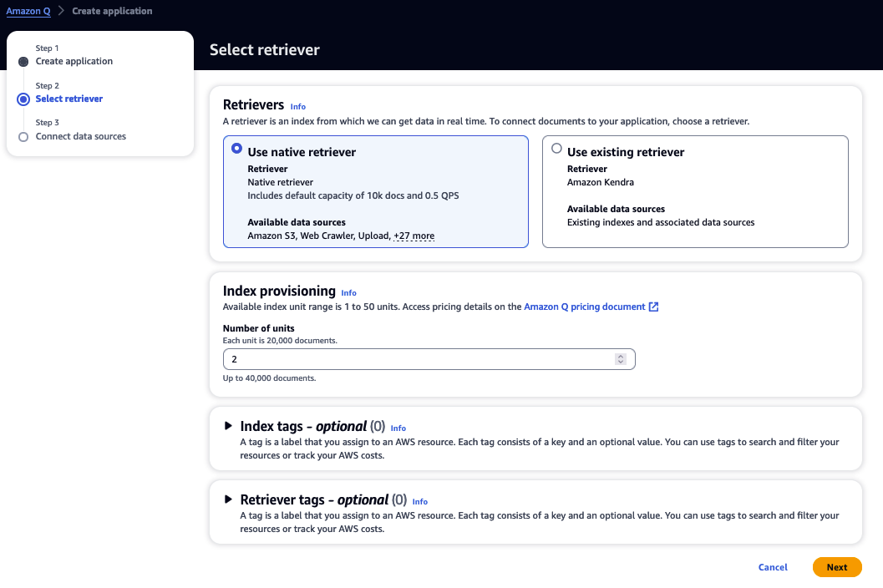Viewport: 883px width, 588px height.
Task: Click the Number of units stepper arrows
Action: coord(621,359)
